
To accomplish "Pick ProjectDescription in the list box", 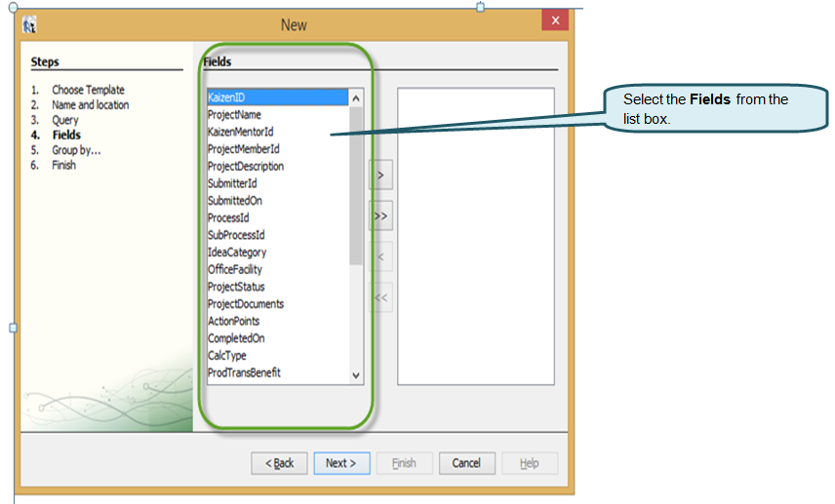I will (x=246, y=167).
